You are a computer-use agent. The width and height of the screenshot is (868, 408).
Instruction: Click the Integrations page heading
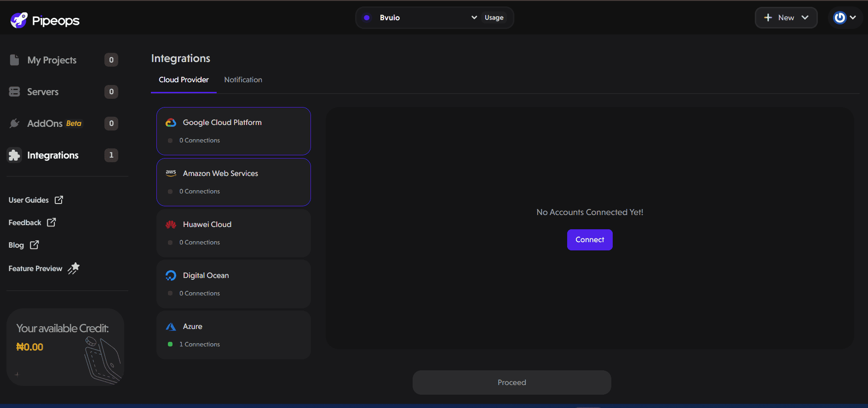coord(181,58)
